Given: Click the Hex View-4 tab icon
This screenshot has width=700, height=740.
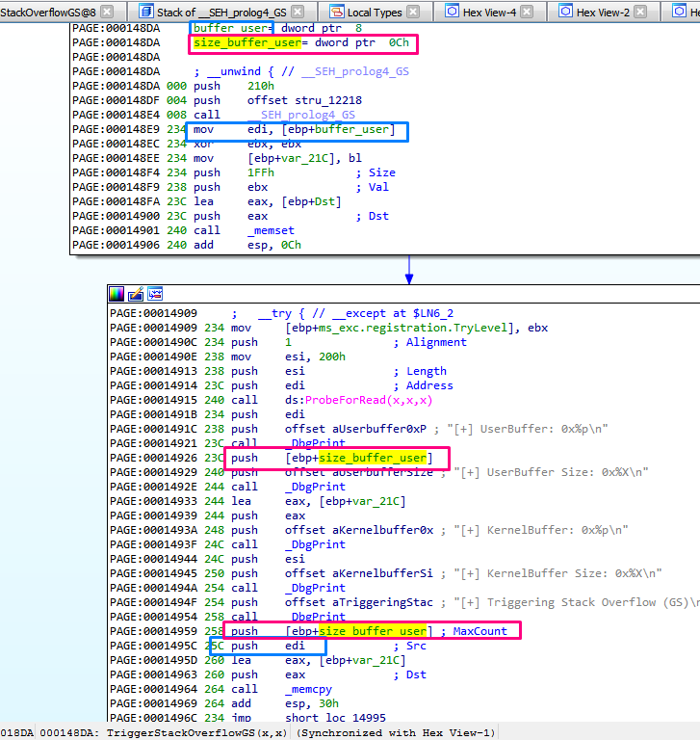Looking at the screenshot, I should pos(453,12).
